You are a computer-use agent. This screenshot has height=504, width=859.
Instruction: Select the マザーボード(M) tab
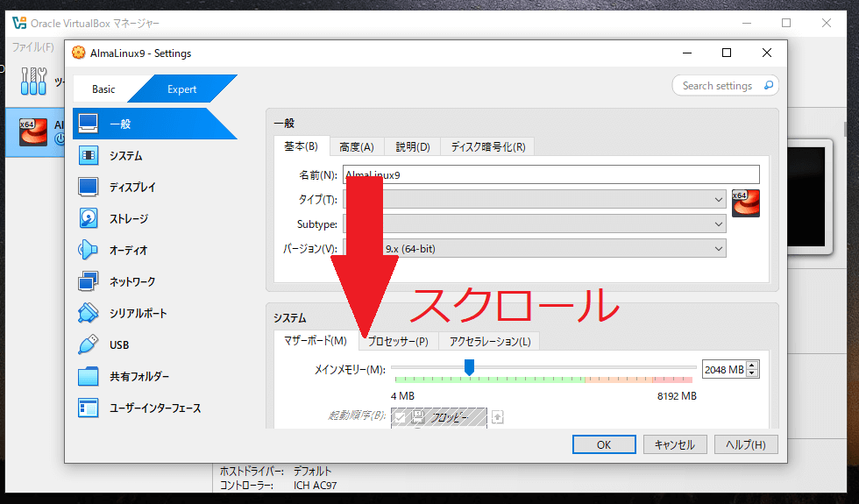316,341
